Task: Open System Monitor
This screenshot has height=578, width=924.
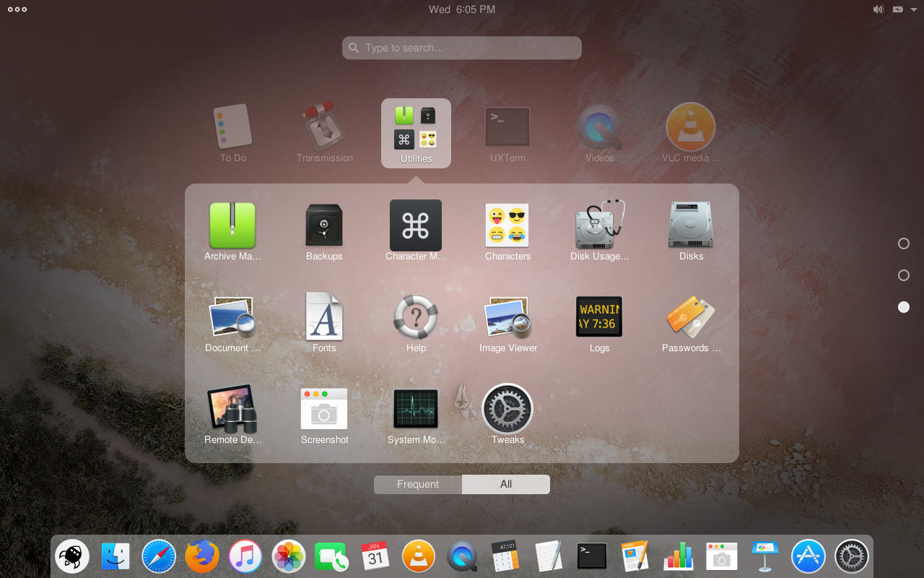Action: click(416, 415)
